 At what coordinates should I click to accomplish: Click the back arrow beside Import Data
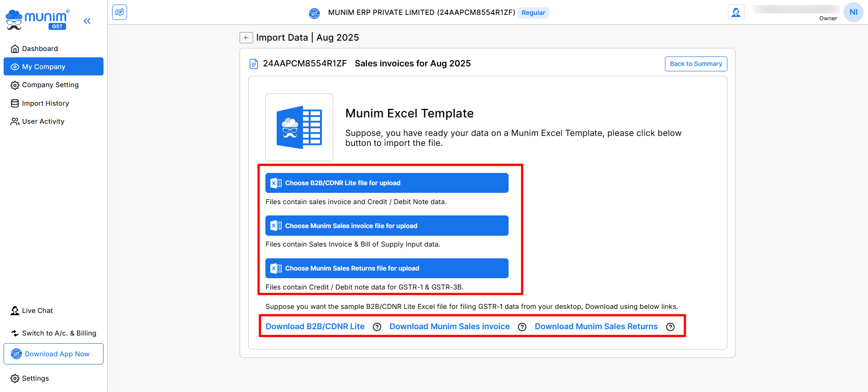[x=246, y=37]
